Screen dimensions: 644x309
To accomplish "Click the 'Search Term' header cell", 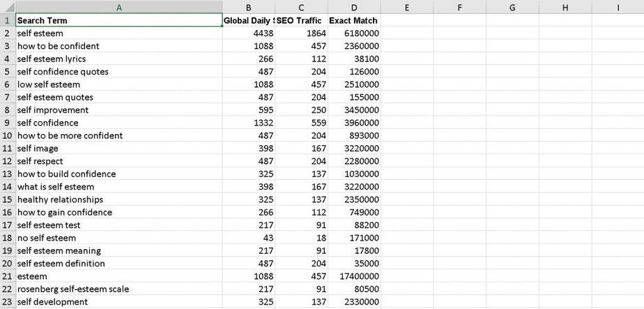I will click(118, 20).
